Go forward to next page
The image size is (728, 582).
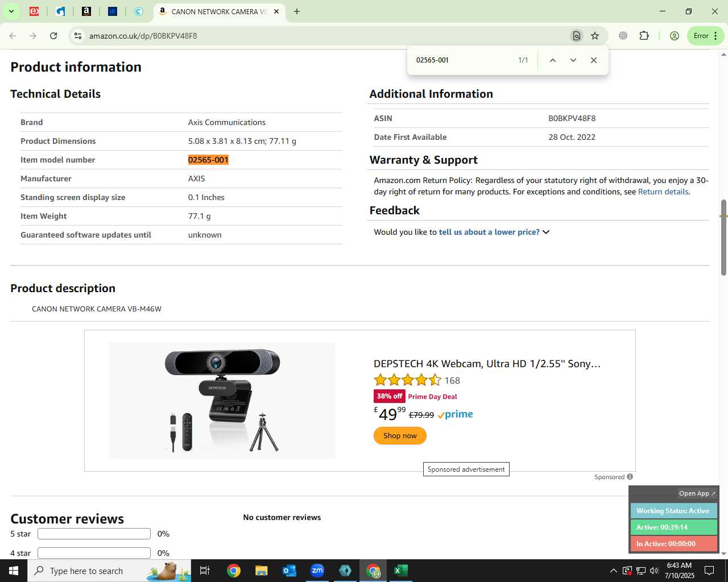[x=33, y=36]
